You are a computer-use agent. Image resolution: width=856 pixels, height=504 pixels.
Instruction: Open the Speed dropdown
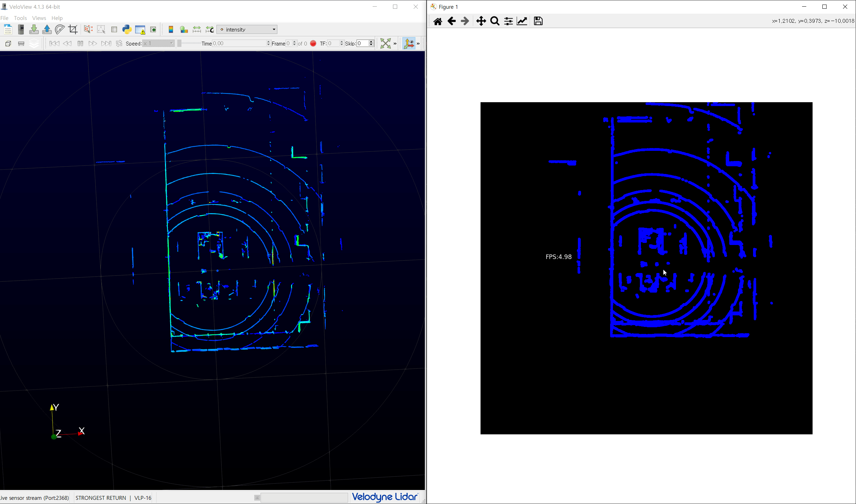point(159,43)
